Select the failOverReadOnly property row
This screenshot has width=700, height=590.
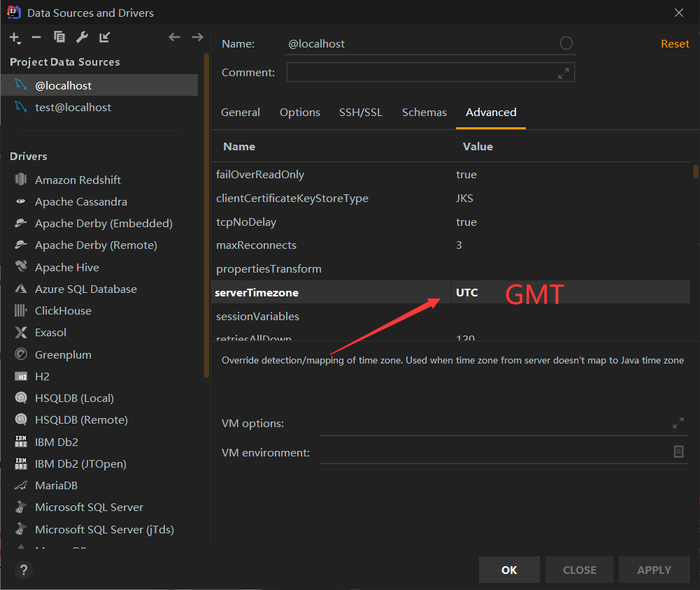(x=451, y=175)
